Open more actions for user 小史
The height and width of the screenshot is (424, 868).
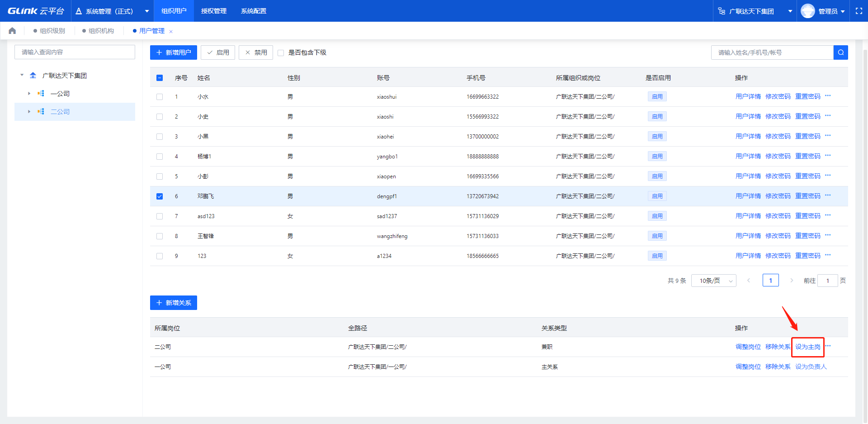pyautogui.click(x=828, y=116)
